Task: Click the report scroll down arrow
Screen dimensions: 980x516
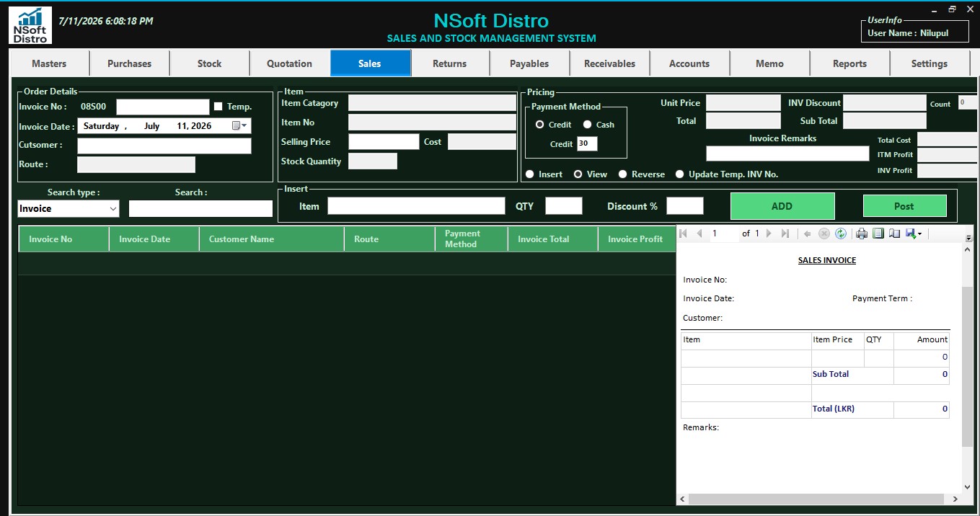Action: click(x=968, y=487)
